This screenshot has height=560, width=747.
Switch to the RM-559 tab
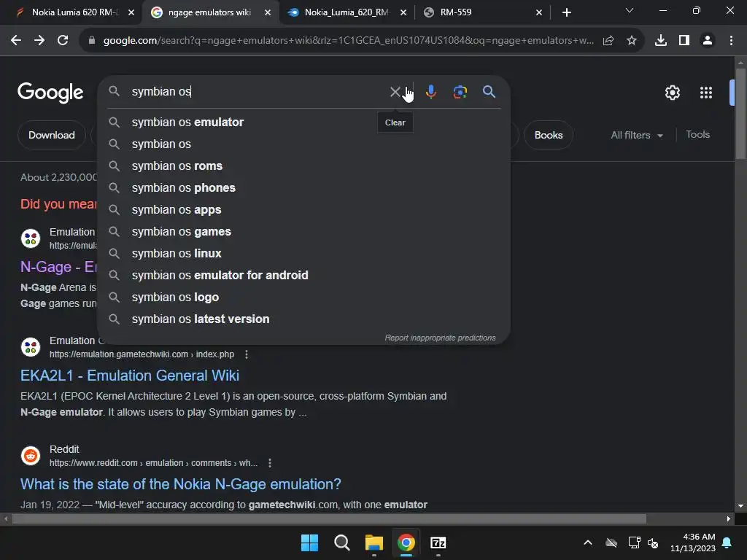[481, 12]
